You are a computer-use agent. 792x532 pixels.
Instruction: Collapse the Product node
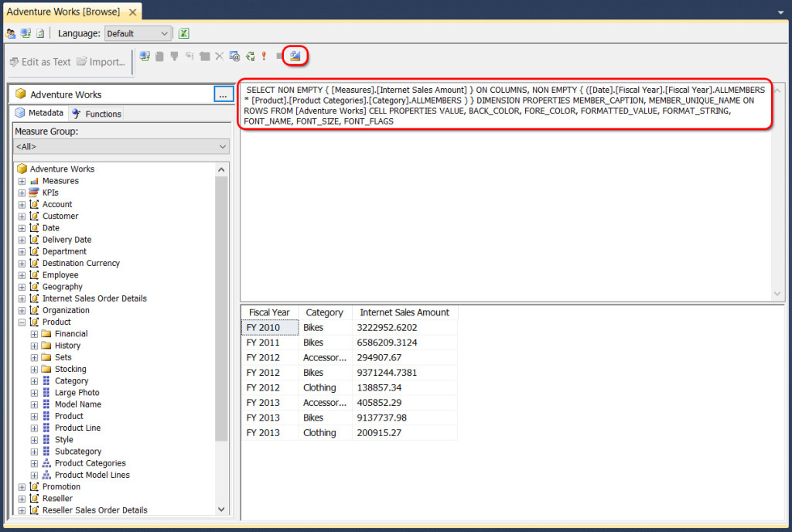tap(22, 322)
